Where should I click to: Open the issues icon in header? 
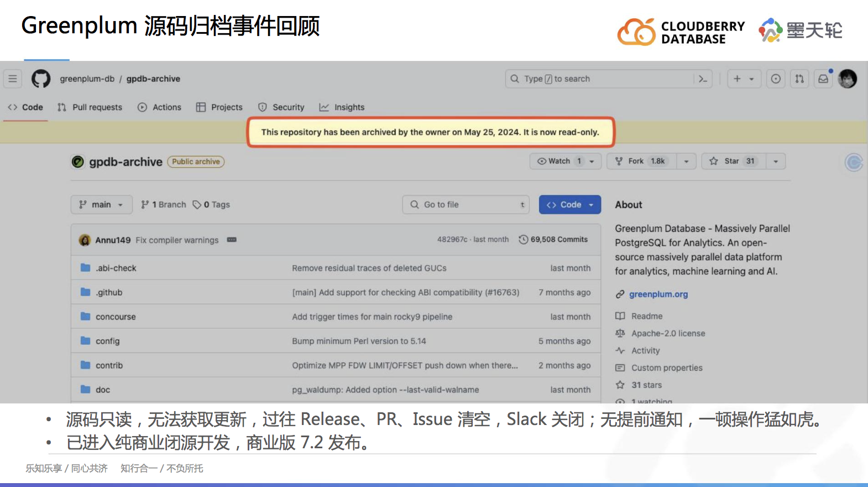776,79
